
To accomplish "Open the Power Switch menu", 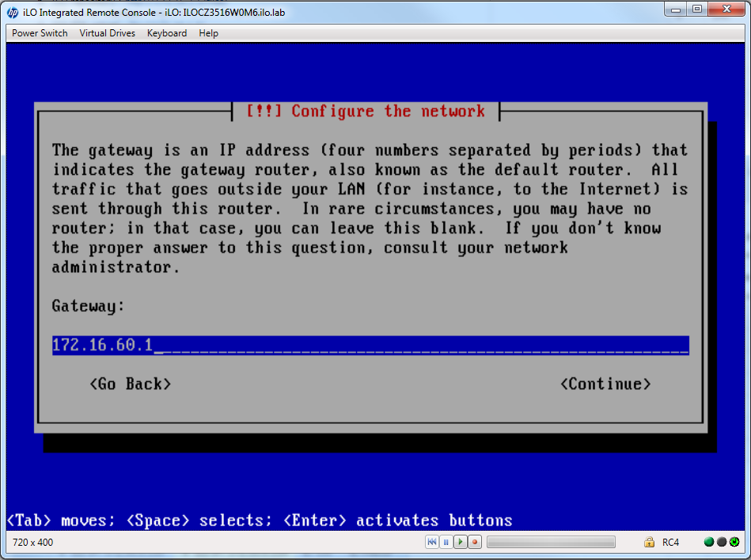I will click(x=40, y=33).
